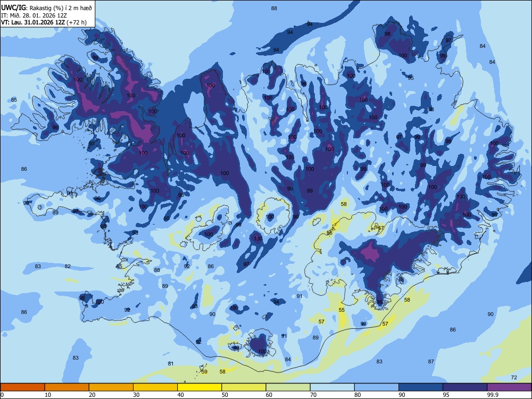
Task: Choose the 50–60 pale yellow legend swatch
Action: pos(244,387)
